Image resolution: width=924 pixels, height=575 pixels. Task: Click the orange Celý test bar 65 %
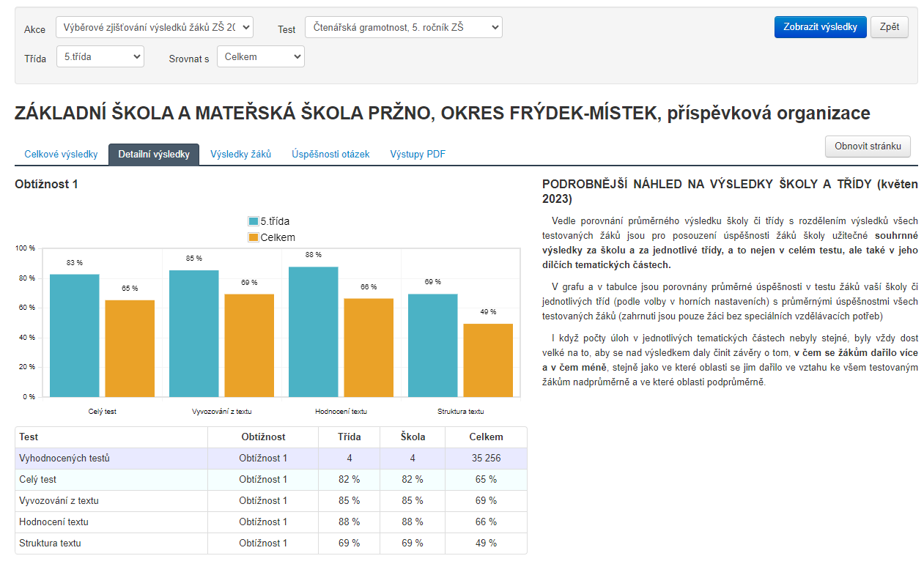[x=130, y=349]
